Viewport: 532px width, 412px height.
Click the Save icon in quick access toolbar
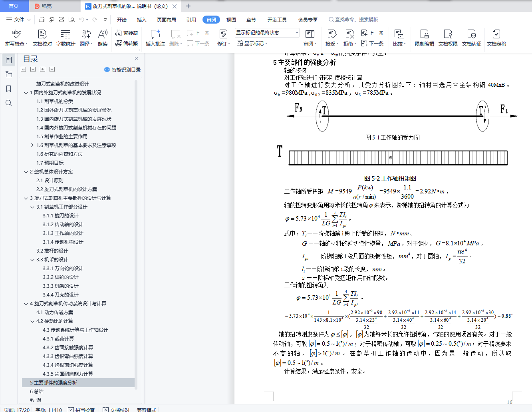click(x=42, y=20)
